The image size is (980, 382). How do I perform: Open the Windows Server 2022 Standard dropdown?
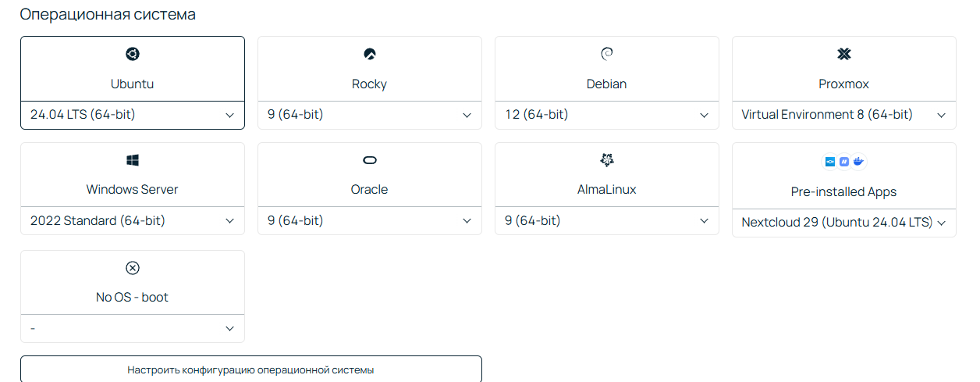coord(133,221)
